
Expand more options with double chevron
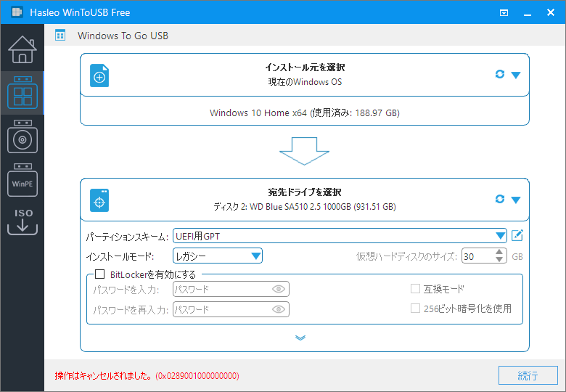point(300,338)
